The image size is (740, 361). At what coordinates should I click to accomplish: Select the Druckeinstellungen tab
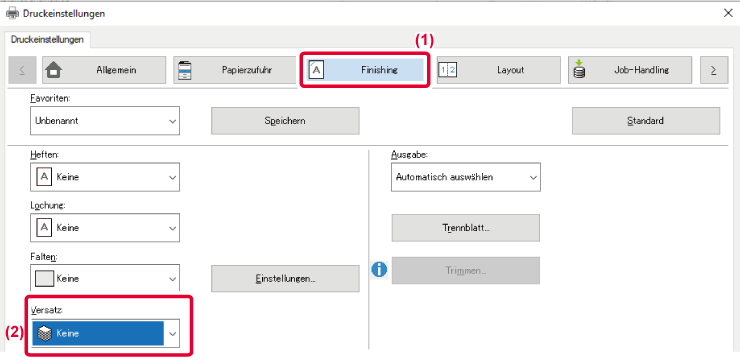47,40
